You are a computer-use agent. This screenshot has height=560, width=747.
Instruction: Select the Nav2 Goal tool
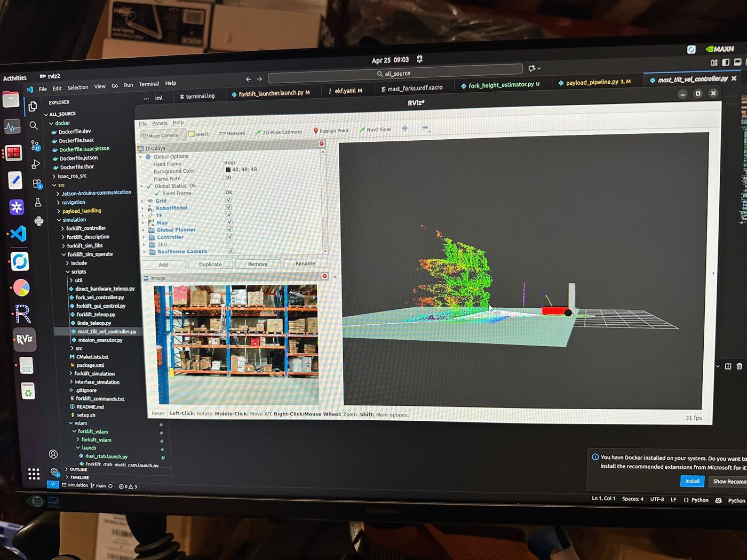[x=375, y=130]
